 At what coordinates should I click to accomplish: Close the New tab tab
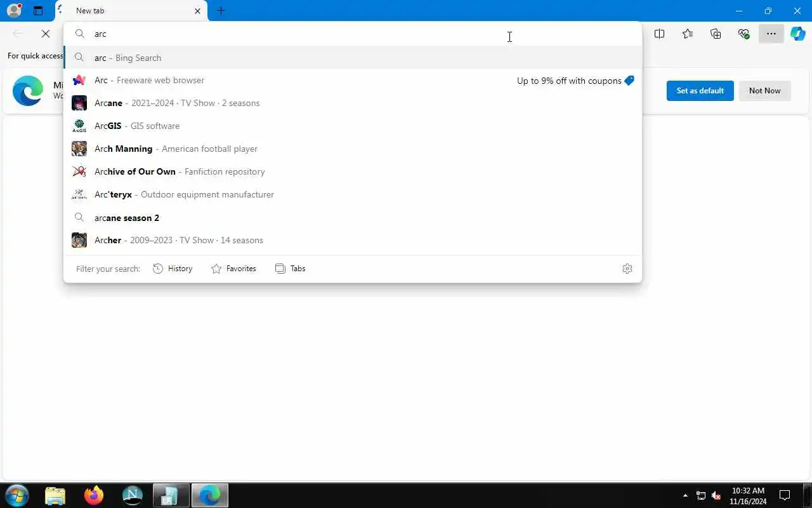pyautogui.click(x=197, y=11)
